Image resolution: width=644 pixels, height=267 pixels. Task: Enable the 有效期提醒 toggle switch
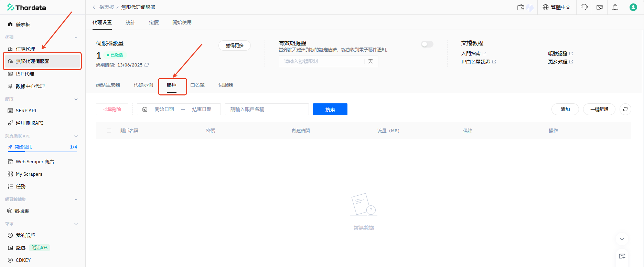427,44
